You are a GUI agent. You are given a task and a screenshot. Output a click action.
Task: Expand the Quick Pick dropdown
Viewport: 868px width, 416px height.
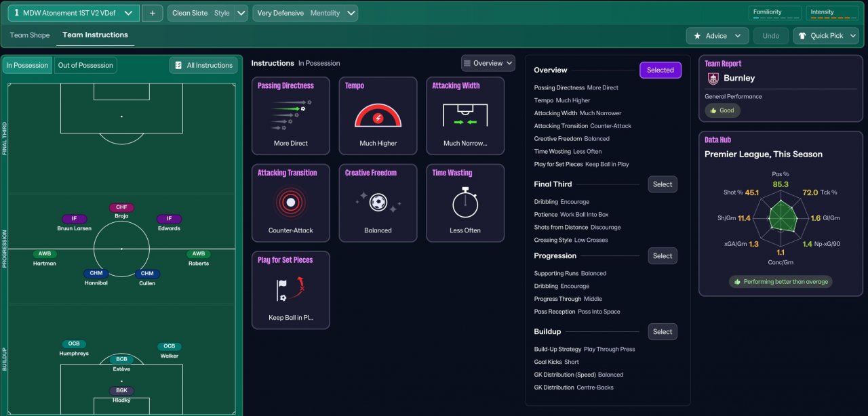tap(826, 36)
